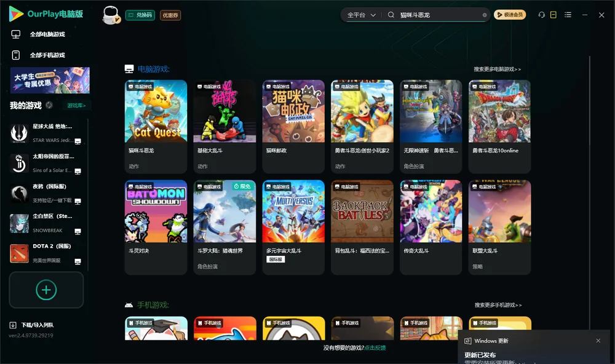This screenshot has height=364, width=615.
Task: Open the first 手机游戏 cat graduate card
Action: [x=156, y=328]
